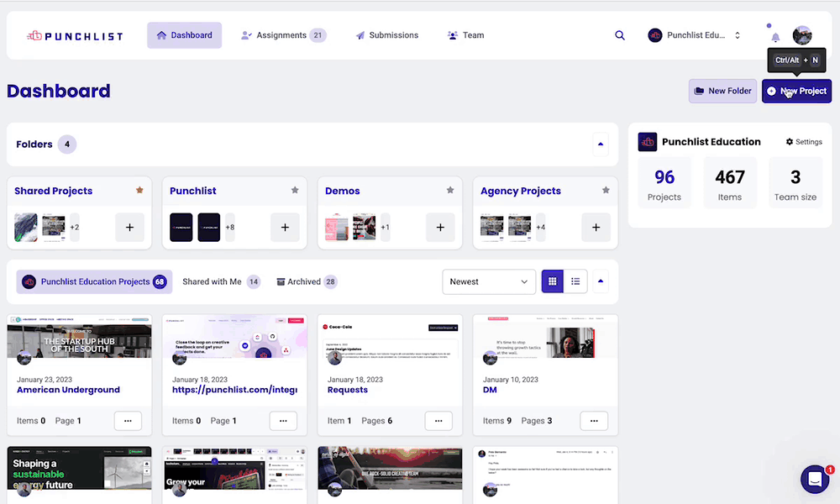
Task: Click American Underground project thumbnail
Action: pyautogui.click(x=79, y=336)
